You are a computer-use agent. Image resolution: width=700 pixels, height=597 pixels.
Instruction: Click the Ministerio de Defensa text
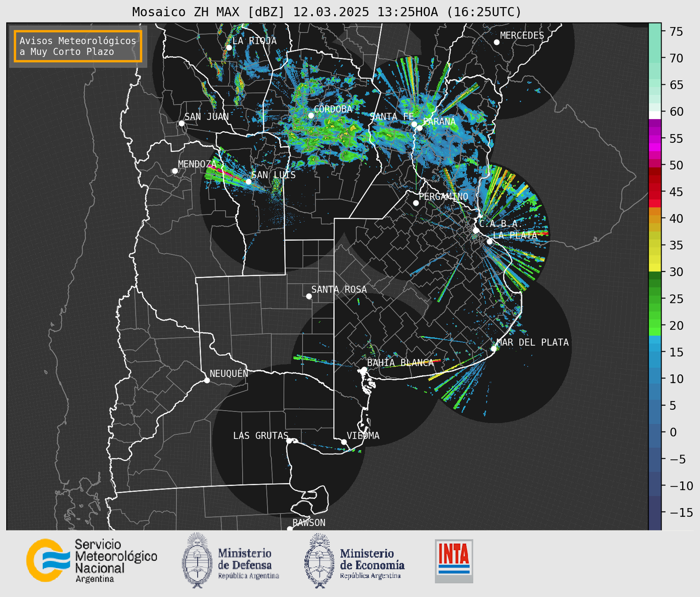(x=249, y=564)
